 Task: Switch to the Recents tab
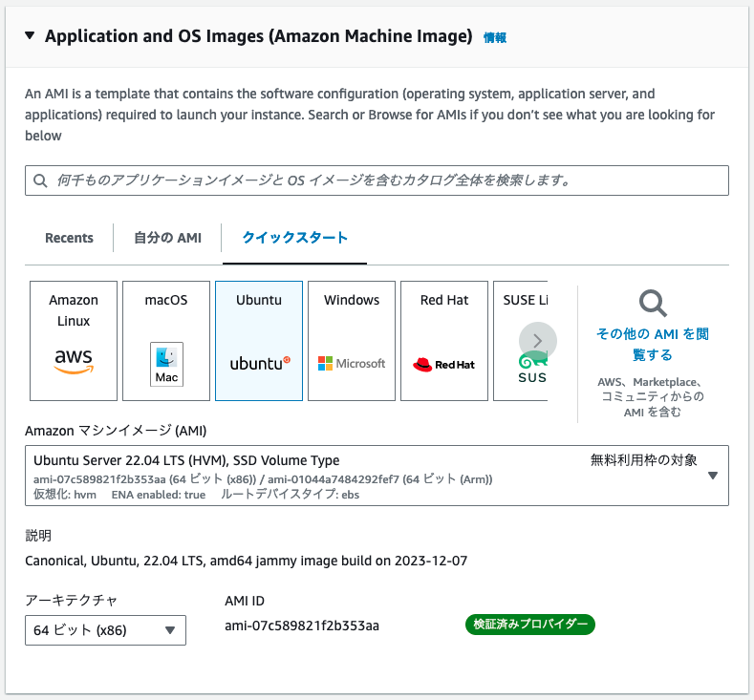click(x=69, y=238)
